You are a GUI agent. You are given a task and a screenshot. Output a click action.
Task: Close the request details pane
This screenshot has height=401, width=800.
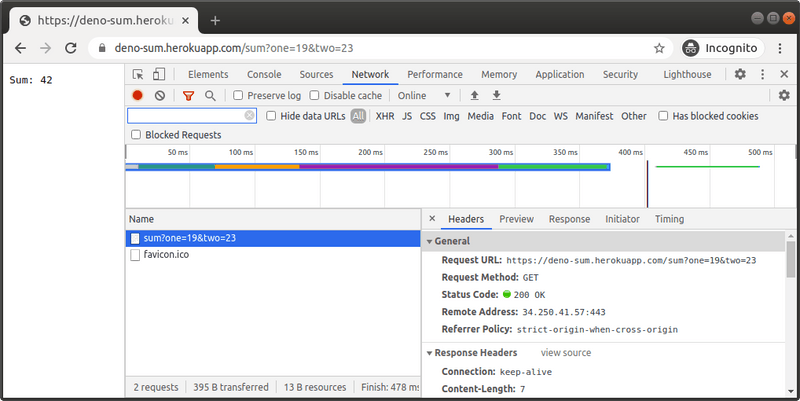point(432,218)
